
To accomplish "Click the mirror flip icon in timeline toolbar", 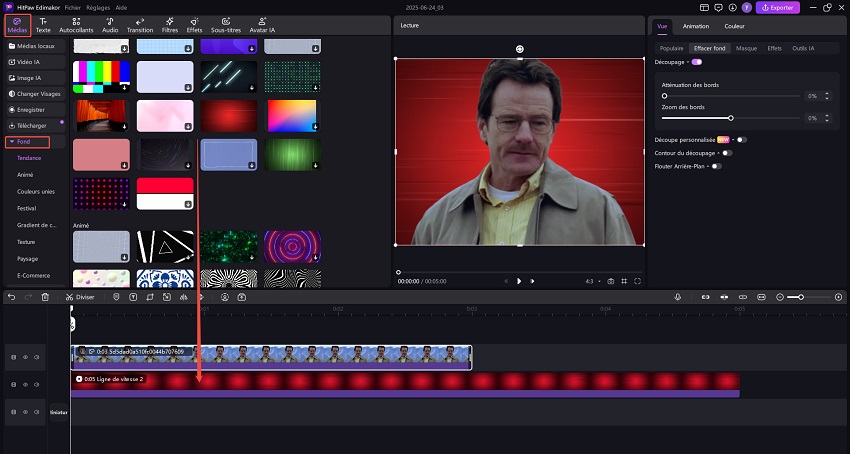I will click(183, 297).
